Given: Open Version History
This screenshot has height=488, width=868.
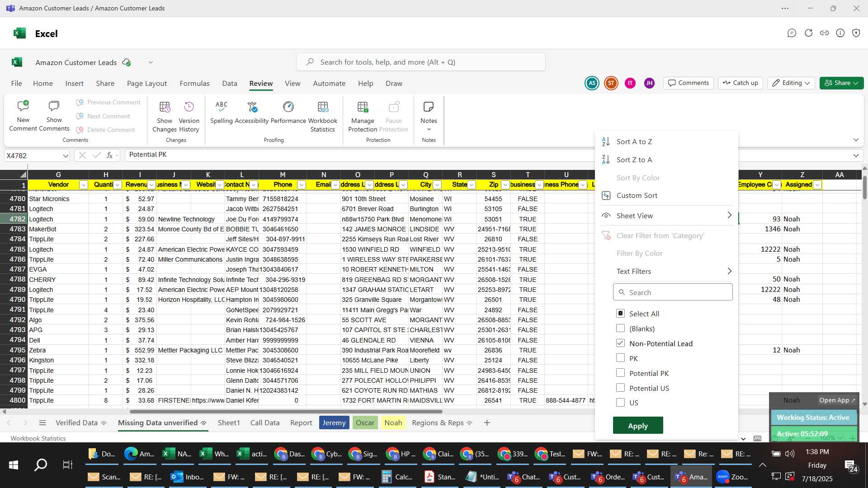Looking at the screenshot, I should coord(189,116).
